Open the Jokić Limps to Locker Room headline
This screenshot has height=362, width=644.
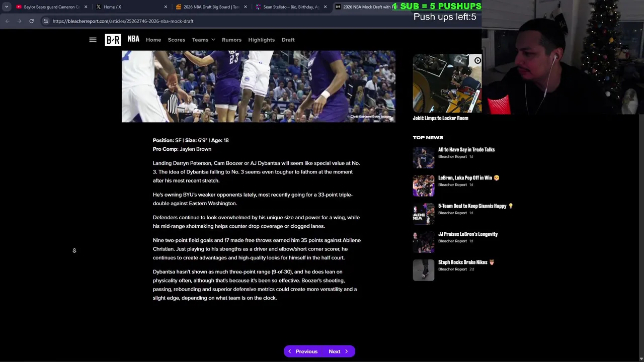[441, 118]
